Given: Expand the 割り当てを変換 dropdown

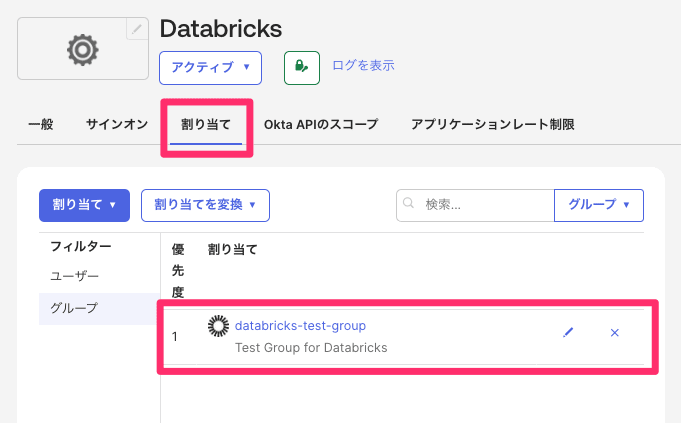Looking at the screenshot, I should [205, 205].
